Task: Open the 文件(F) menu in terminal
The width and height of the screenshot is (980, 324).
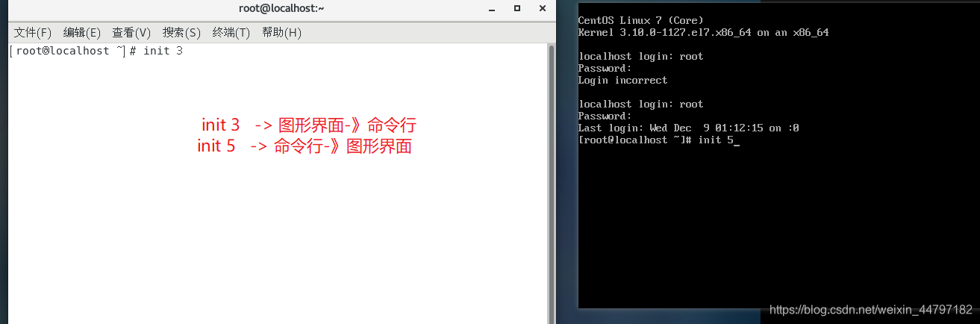Action: 33,33
